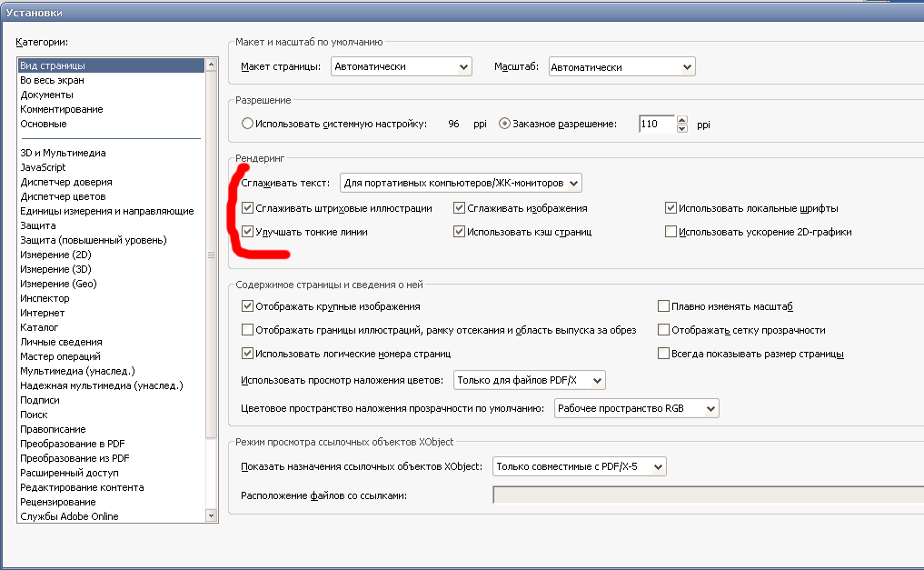Enable 'Использовать ускорение 2D-графики' checkbox
This screenshot has height=570, width=924.
pos(671,232)
